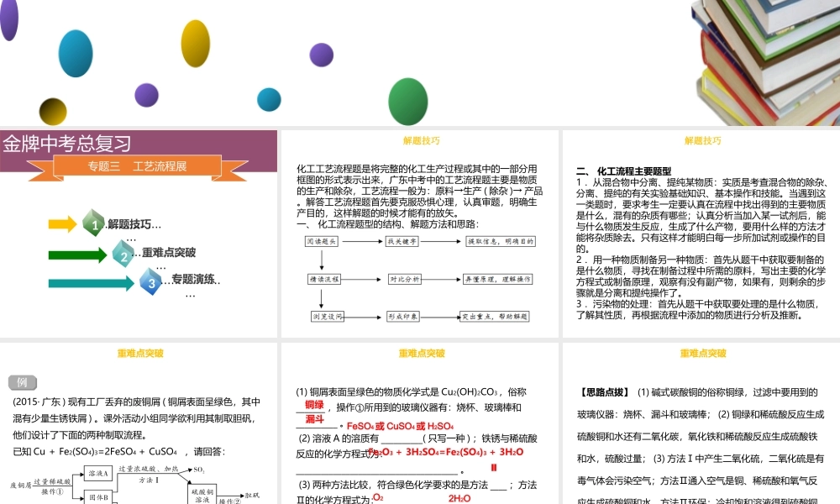Click the 精读流程 flowchart box
The width and height of the screenshot is (840, 504).
pos(324,279)
